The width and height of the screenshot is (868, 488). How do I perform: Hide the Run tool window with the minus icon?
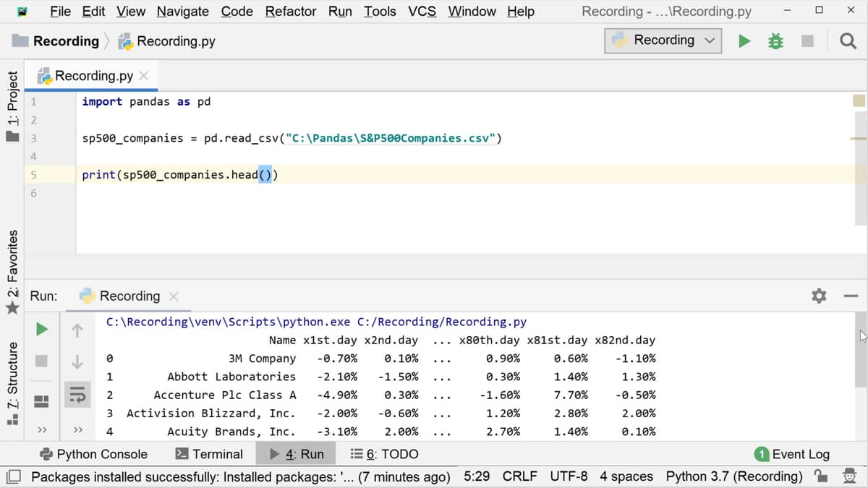(x=851, y=296)
